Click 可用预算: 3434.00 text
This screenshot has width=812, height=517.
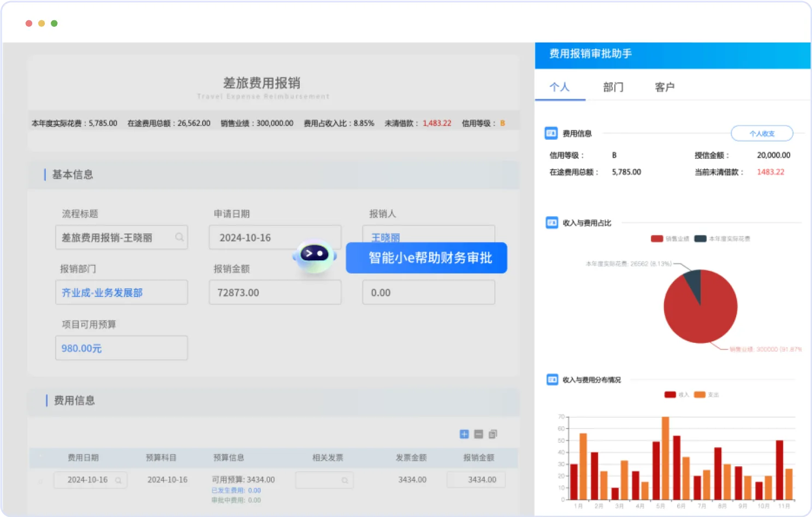pos(243,479)
